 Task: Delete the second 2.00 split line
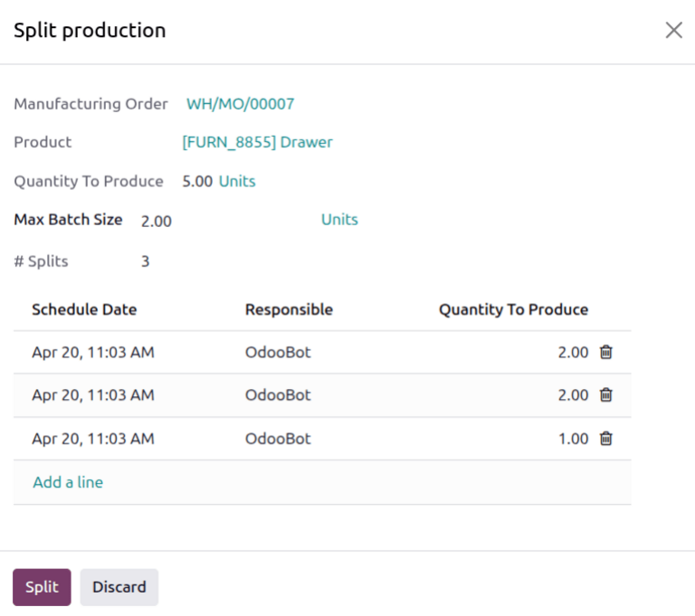click(606, 395)
